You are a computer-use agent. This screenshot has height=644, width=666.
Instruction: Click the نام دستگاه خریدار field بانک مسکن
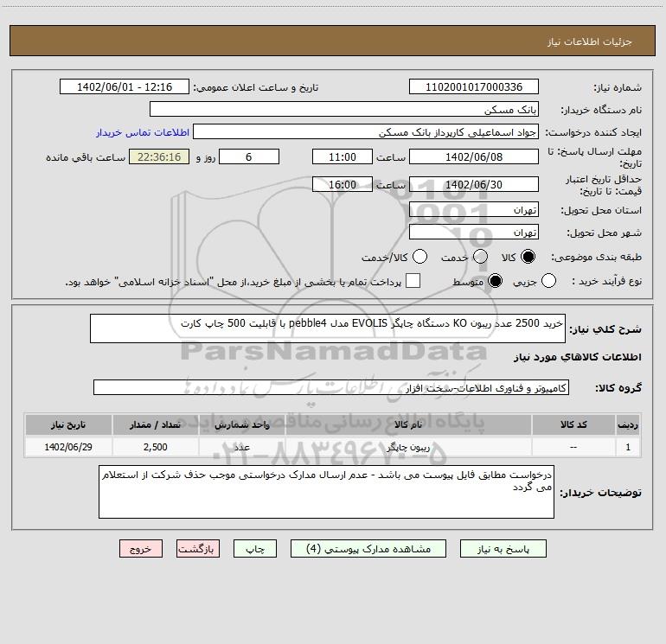point(344,110)
